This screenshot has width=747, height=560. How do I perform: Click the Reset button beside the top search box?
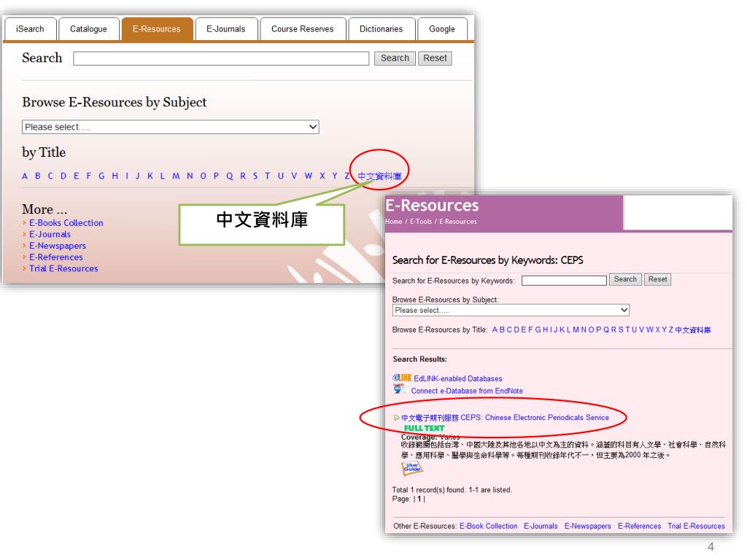click(x=435, y=58)
